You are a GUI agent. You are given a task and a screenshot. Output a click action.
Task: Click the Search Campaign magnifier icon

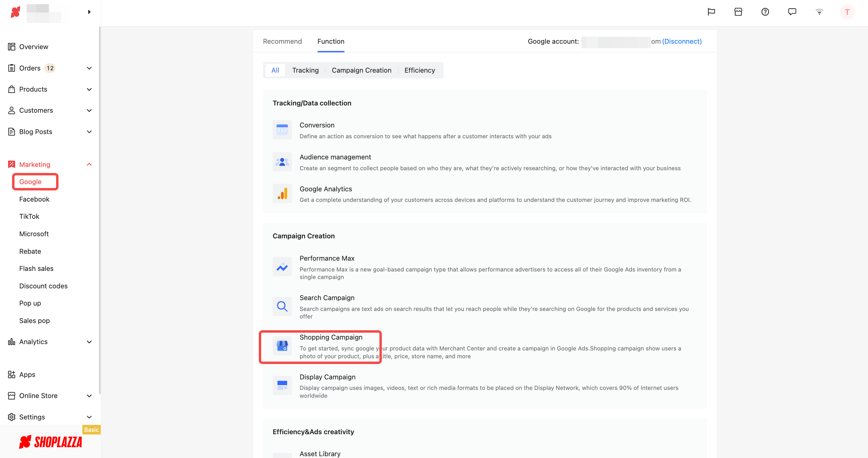(x=282, y=306)
